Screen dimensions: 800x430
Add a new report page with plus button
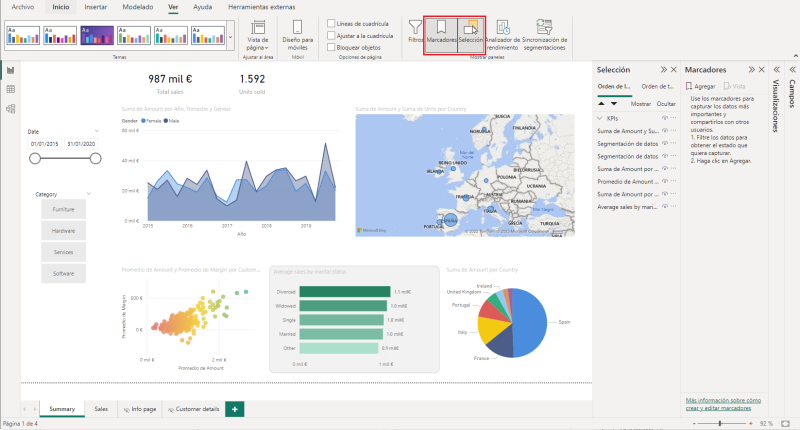point(234,409)
